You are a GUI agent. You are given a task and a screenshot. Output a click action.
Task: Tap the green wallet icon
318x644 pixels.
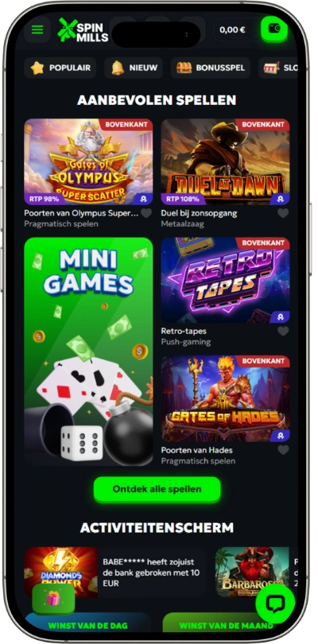(x=274, y=29)
